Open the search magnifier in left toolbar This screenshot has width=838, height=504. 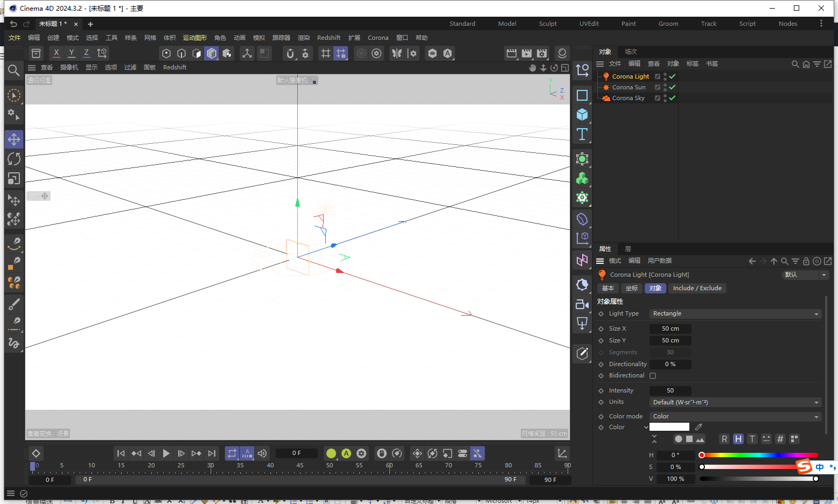(x=14, y=70)
